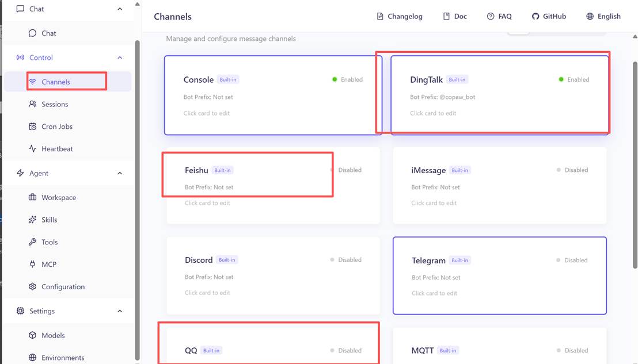Open the Cron Jobs sidebar item
638x364 pixels.
tap(67, 127)
